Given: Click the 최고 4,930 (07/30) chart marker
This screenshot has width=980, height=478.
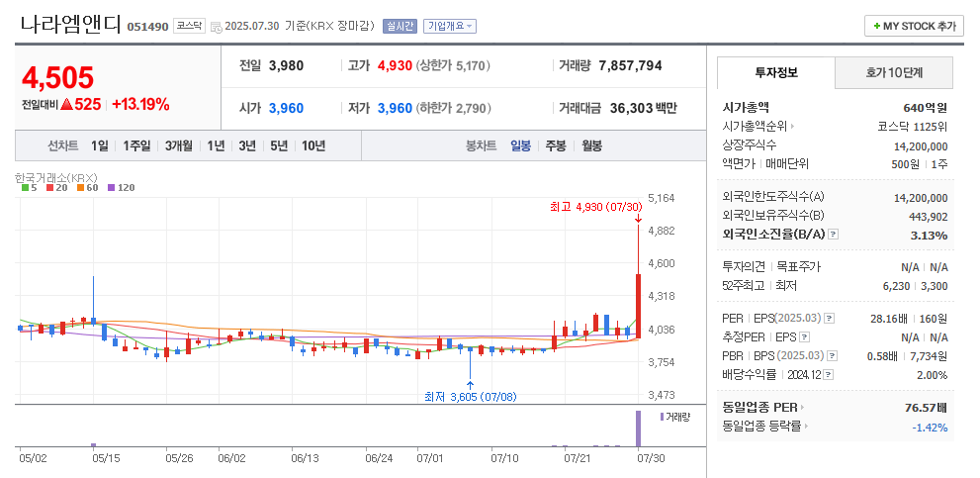Looking at the screenshot, I should click(x=595, y=207).
